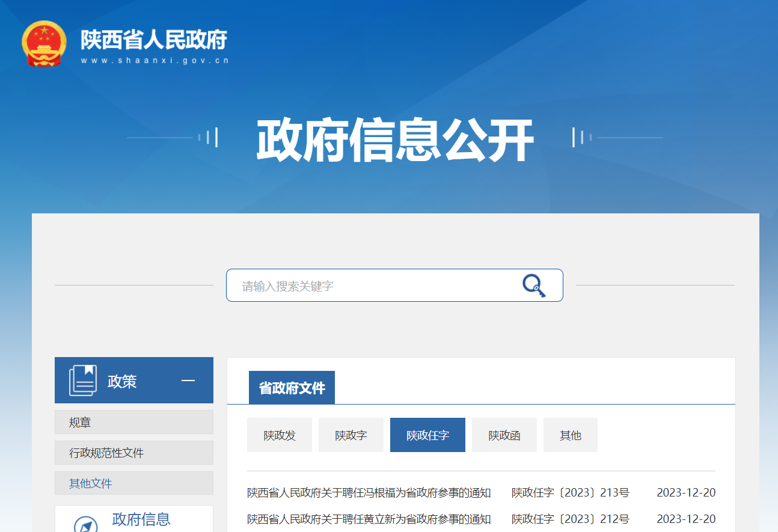
Task: Click the 政策 sidebar header label
Action: click(122, 381)
